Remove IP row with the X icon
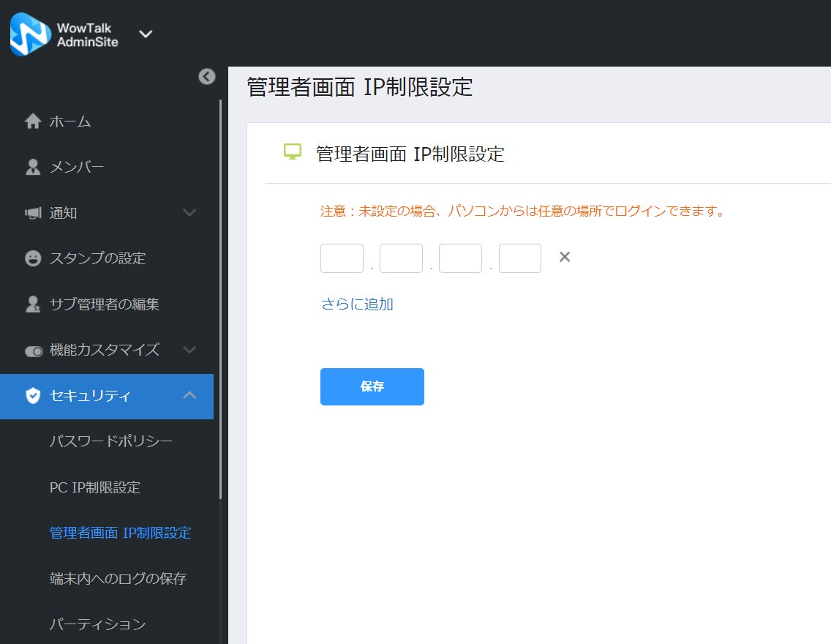 click(x=565, y=257)
